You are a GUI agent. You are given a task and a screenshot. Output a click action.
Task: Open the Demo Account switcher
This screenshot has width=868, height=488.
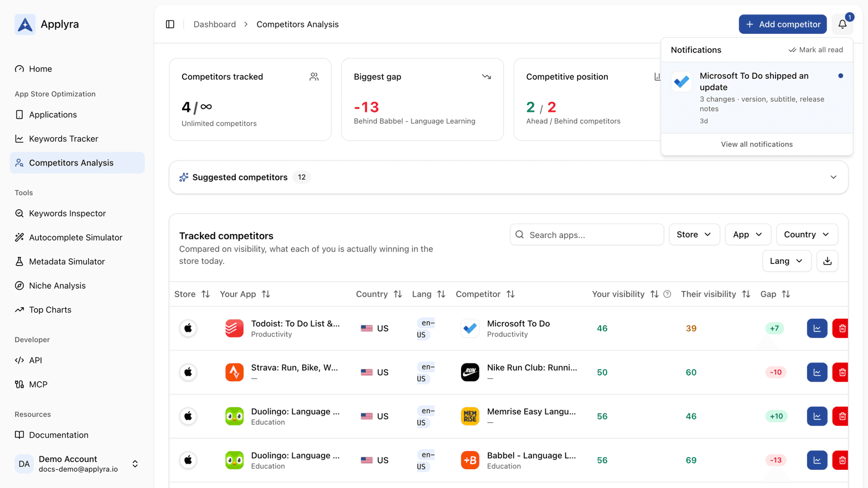tap(77, 464)
